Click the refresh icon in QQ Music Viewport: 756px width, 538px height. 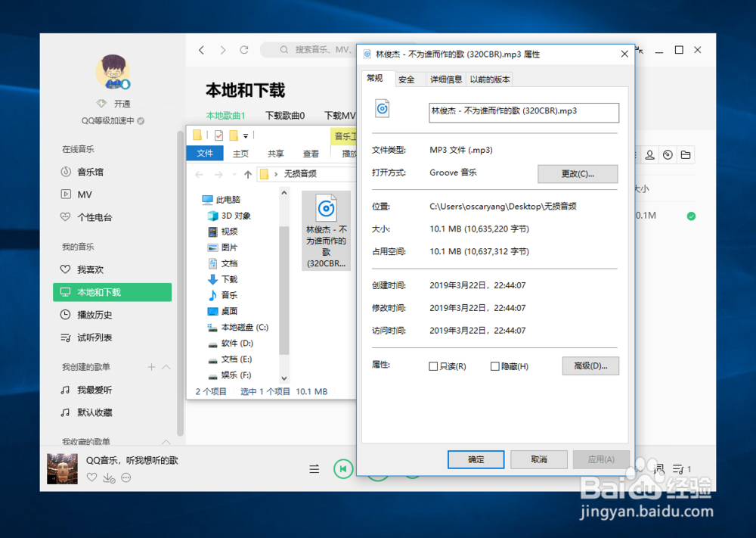click(244, 50)
